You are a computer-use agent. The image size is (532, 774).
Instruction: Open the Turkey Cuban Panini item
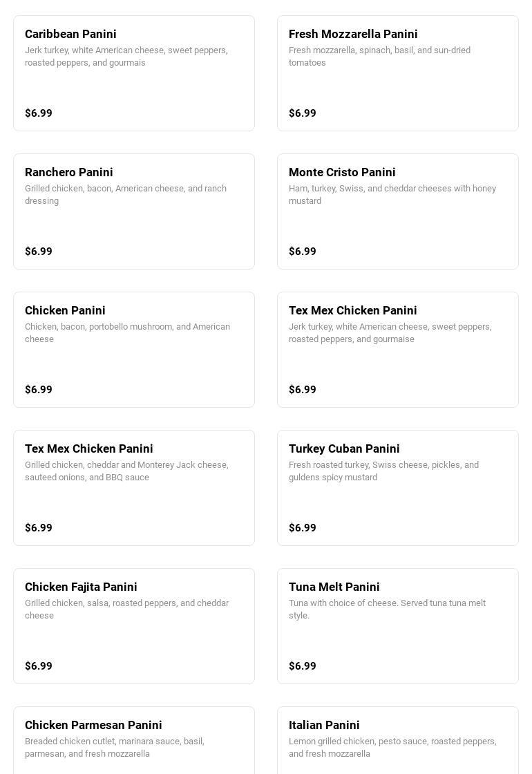[398, 488]
